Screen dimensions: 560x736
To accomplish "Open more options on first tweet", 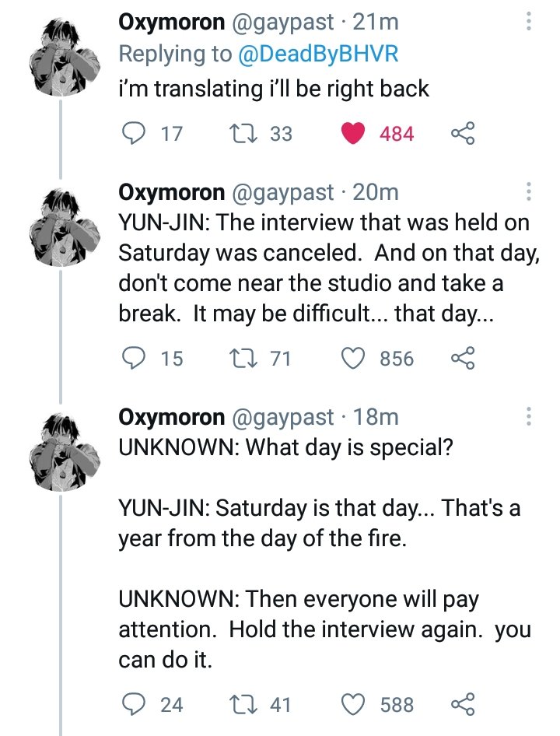I will [529, 21].
